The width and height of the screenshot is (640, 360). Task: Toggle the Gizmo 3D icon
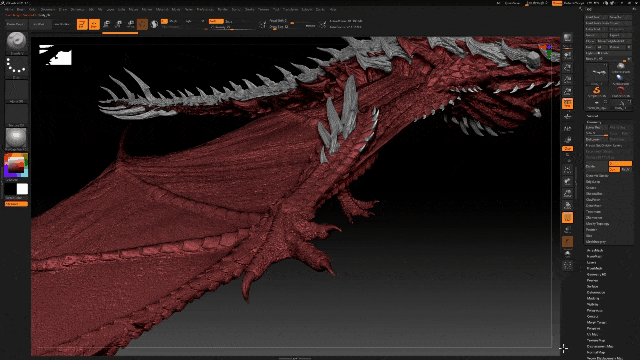point(142,24)
